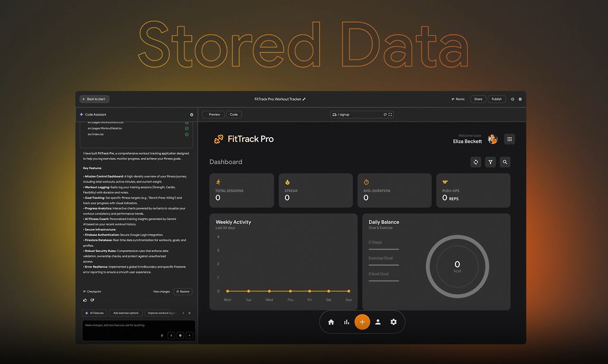
Task: Open the prompt box settings gear button
Action: tap(180, 335)
